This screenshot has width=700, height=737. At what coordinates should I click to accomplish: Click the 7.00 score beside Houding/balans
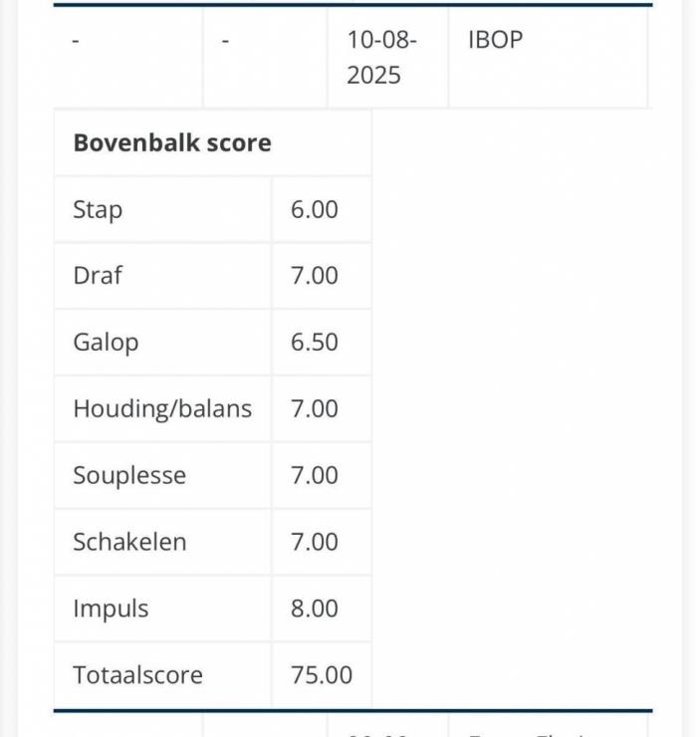[x=315, y=408]
